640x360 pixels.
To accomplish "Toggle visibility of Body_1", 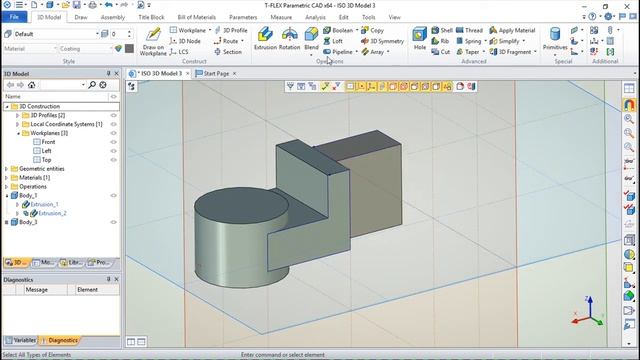I will [x=113, y=196].
